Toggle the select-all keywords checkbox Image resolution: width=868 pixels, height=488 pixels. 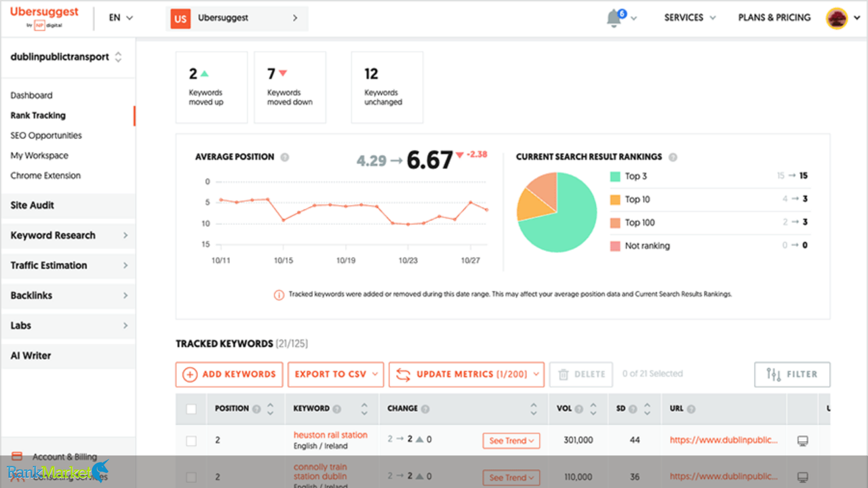pyautogui.click(x=191, y=409)
